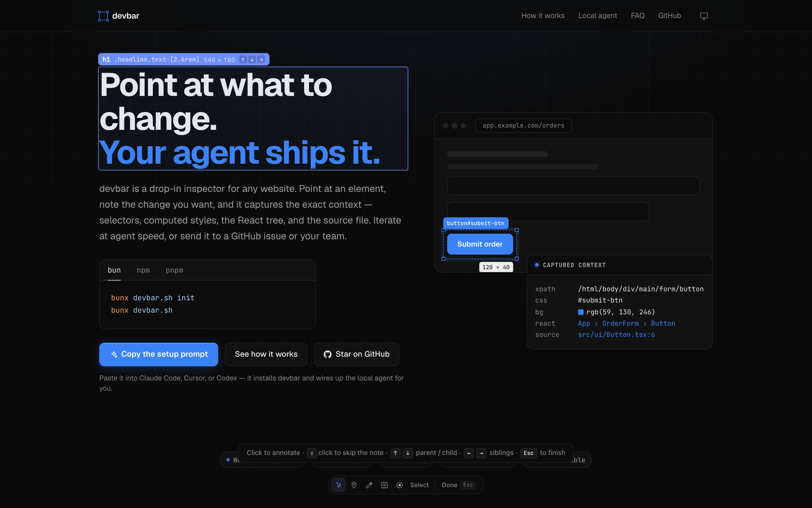The width and height of the screenshot is (812, 508).
Task: Click the Submit order demo button
Action: click(480, 244)
